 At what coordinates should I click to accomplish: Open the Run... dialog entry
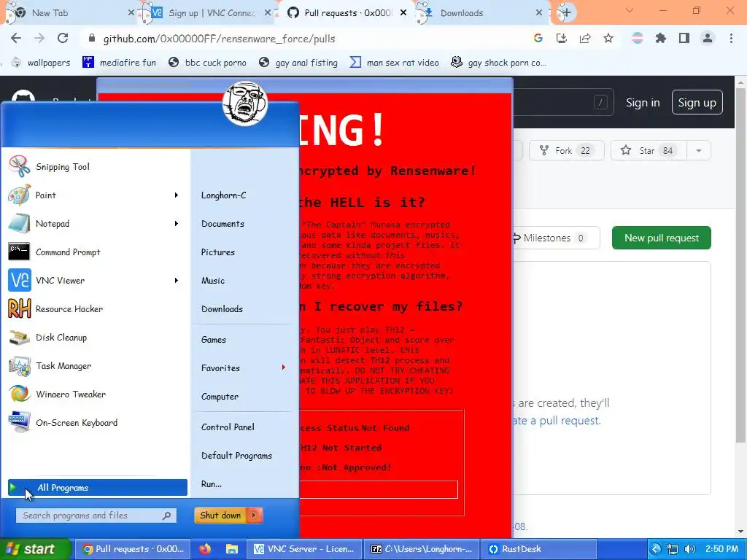coord(211,484)
